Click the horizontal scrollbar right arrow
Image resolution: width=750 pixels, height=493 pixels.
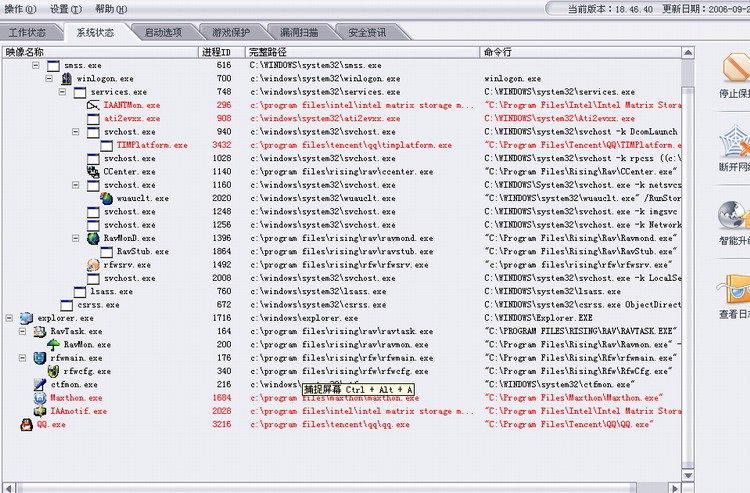click(675, 488)
